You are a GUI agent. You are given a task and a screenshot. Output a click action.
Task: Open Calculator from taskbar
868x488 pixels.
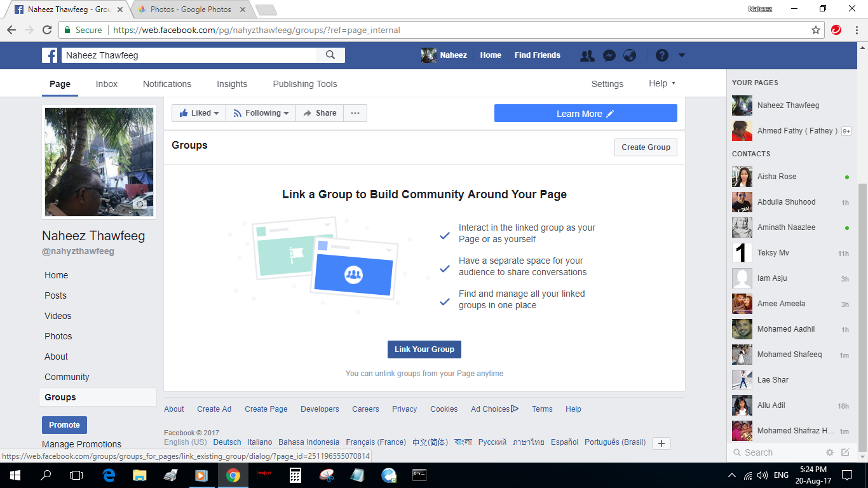pyautogui.click(x=295, y=475)
